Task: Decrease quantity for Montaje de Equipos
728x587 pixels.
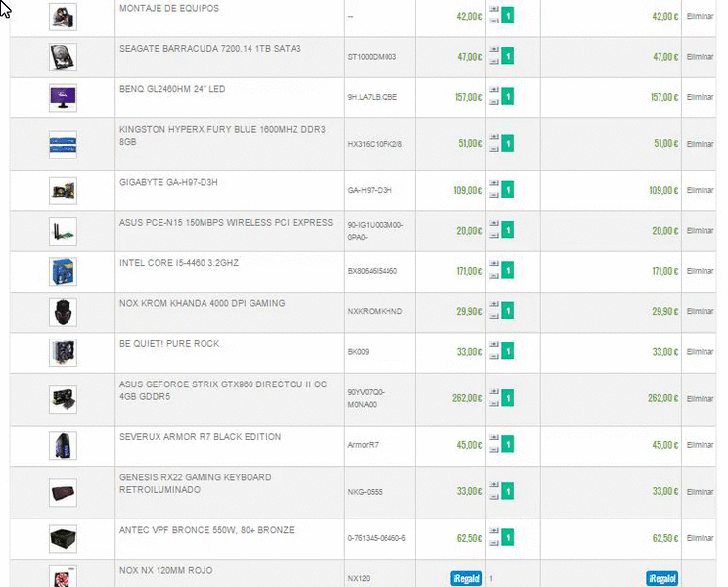Action: tap(494, 21)
